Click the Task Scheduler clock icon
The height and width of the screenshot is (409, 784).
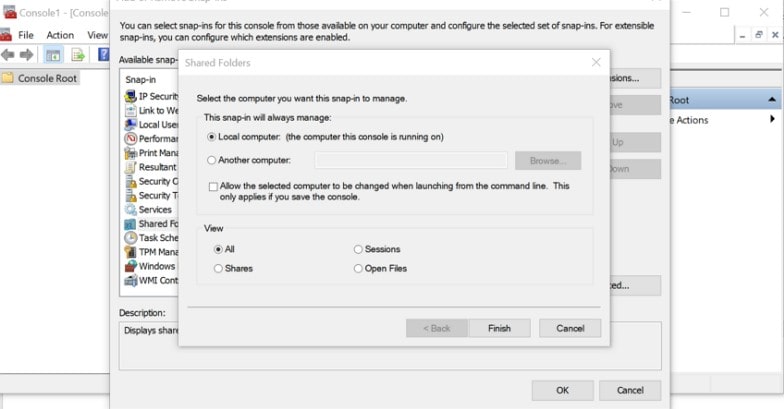[x=130, y=238]
